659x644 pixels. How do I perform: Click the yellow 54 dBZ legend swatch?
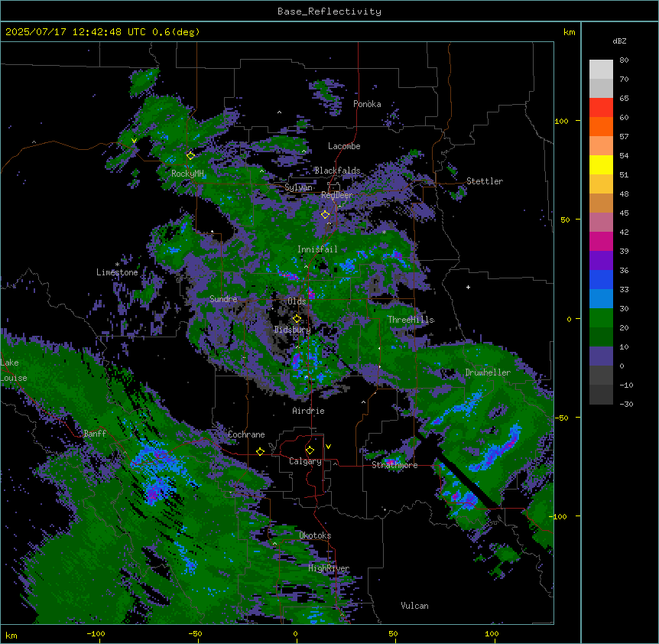[601, 165]
